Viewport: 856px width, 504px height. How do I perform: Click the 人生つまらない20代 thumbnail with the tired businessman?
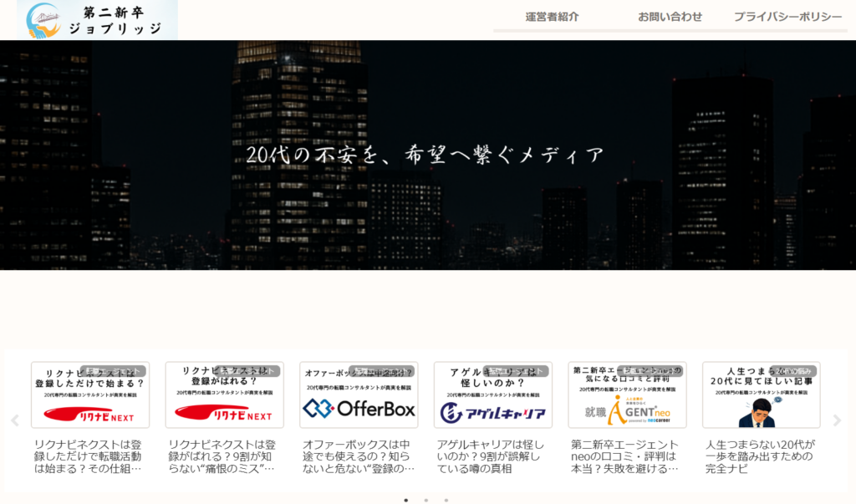coord(761,395)
